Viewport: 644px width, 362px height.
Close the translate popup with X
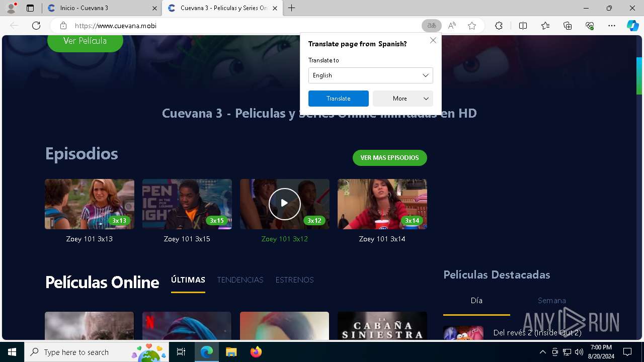click(x=433, y=40)
